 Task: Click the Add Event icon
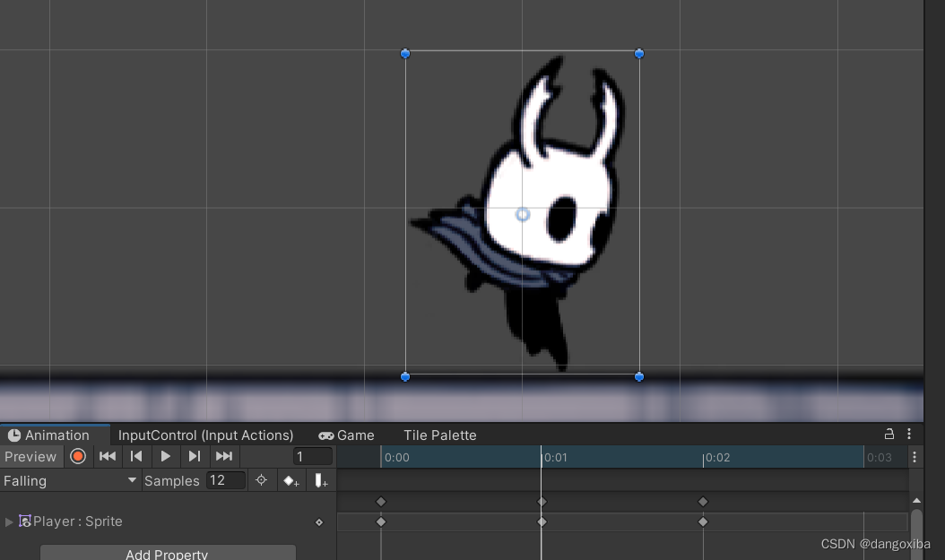pos(321,480)
